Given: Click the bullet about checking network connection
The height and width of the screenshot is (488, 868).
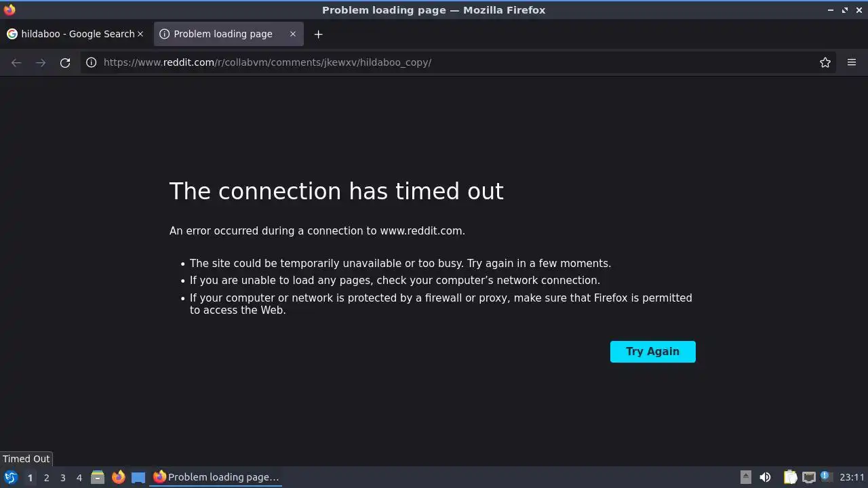Looking at the screenshot, I should [x=395, y=280].
